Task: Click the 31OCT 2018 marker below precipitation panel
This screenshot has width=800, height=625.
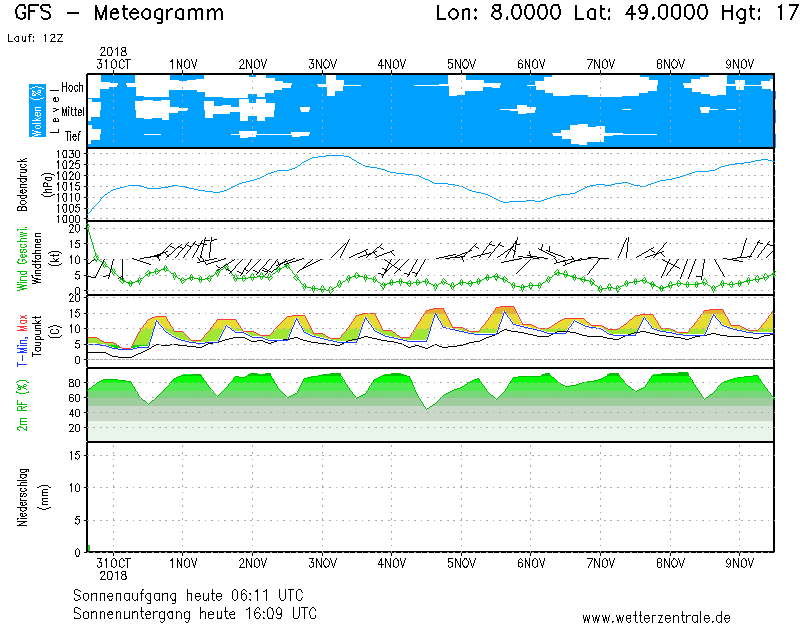Action: (113, 569)
